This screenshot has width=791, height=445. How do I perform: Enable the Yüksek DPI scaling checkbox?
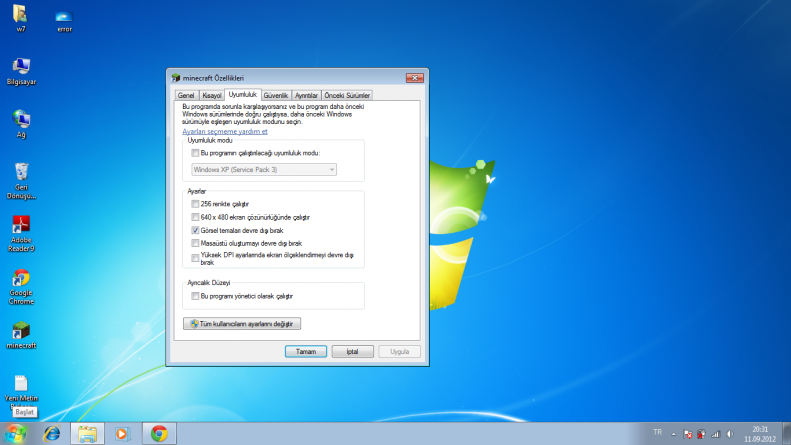tap(195, 258)
